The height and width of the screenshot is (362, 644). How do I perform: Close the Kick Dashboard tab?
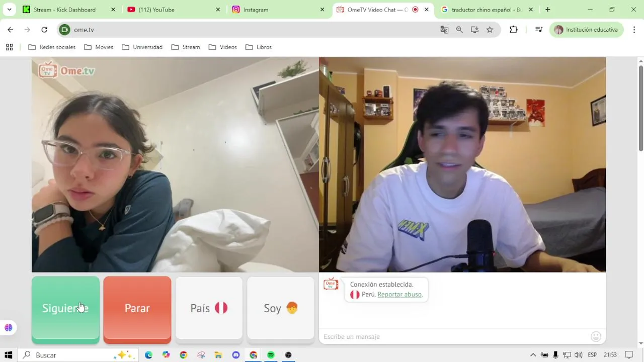(113, 10)
